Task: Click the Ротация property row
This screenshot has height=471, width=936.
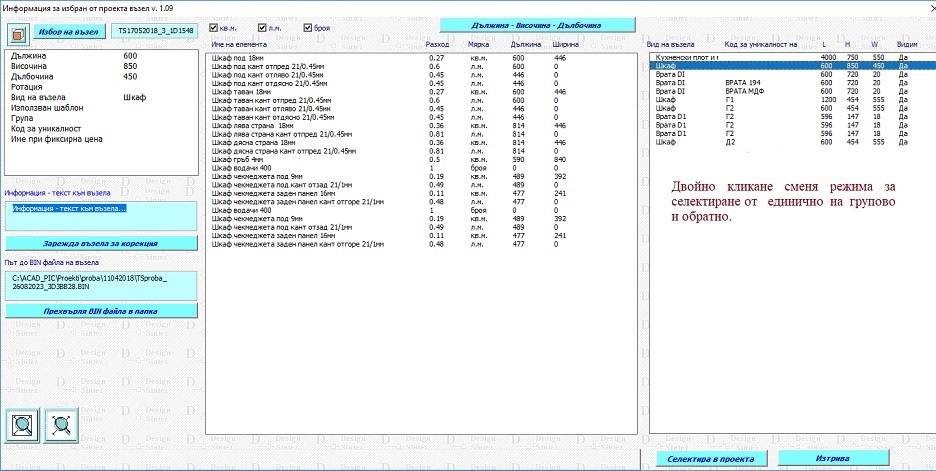Action: 101,87
